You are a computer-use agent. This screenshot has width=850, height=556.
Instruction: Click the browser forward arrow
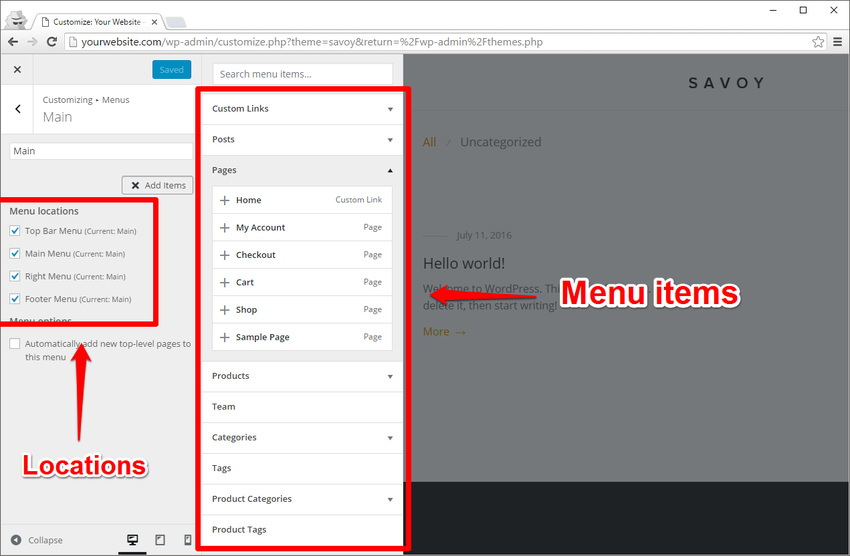tap(32, 42)
